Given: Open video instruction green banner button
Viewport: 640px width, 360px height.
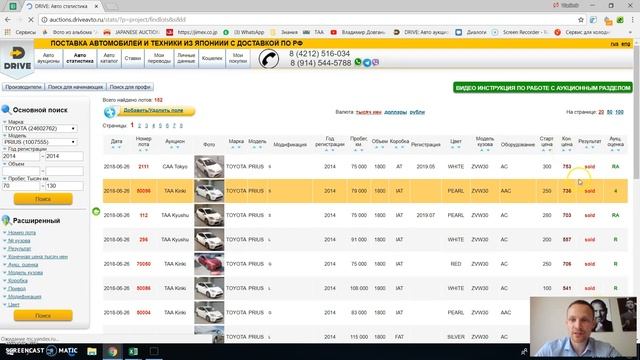Looking at the screenshot, I should pyautogui.click(x=543, y=88).
